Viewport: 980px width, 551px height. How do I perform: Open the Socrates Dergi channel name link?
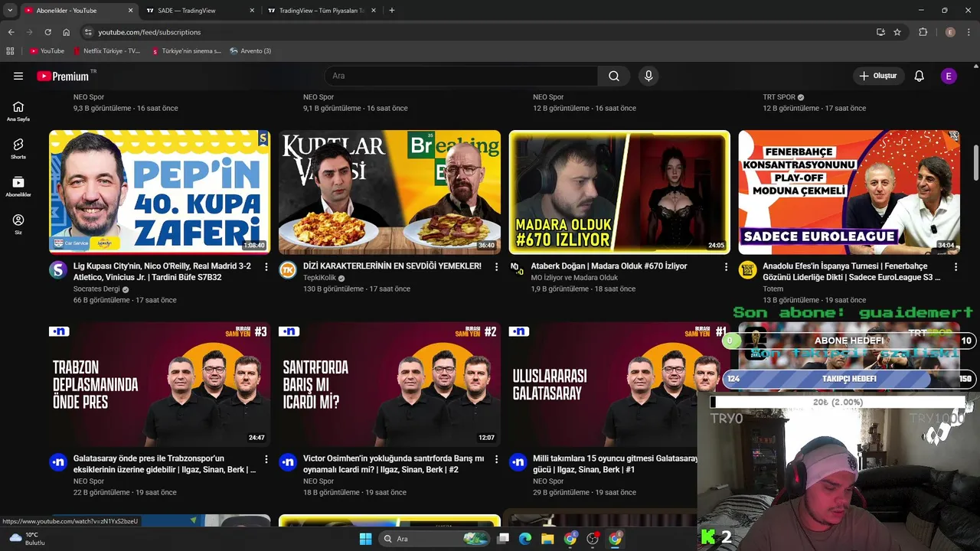click(x=96, y=289)
